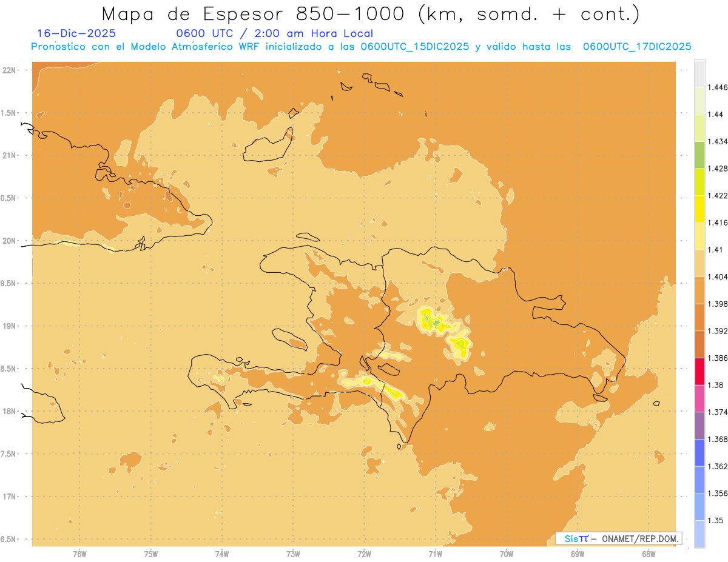The image size is (728, 562).
Task: Click the green swatch between 1.428 and 1.434
Action: point(699,155)
